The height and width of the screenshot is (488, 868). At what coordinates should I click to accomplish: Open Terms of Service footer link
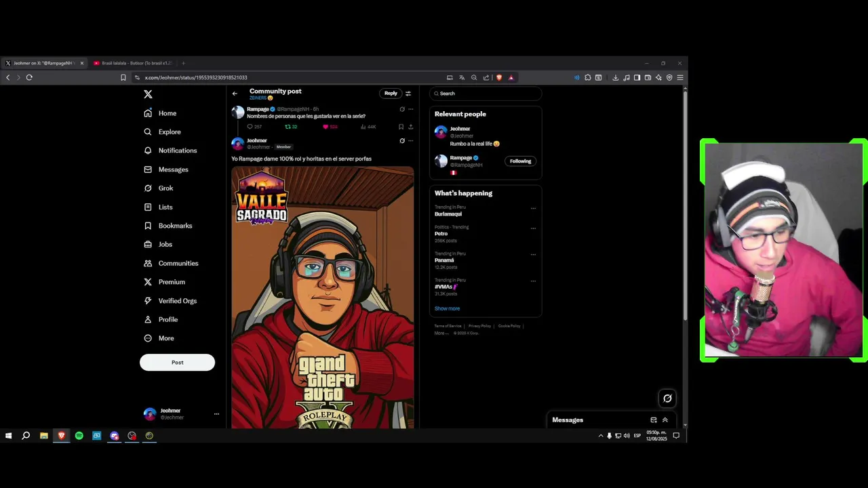coord(448,326)
